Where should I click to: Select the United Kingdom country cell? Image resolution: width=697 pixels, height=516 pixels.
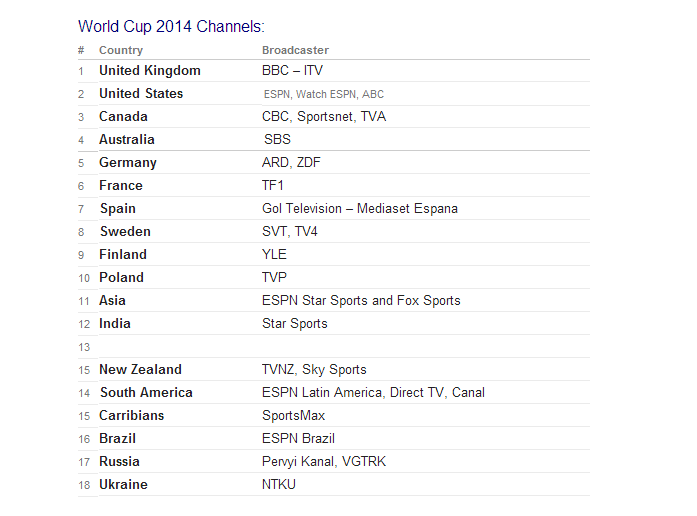click(x=150, y=71)
